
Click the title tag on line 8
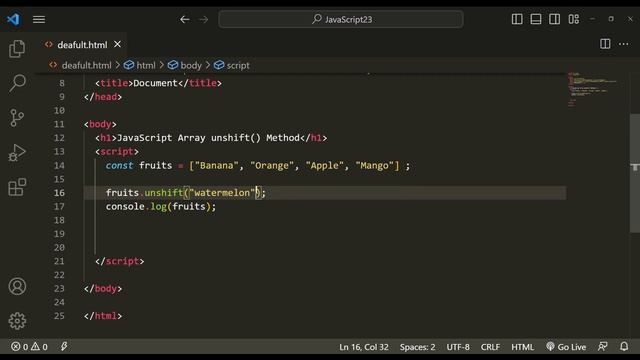158,83
